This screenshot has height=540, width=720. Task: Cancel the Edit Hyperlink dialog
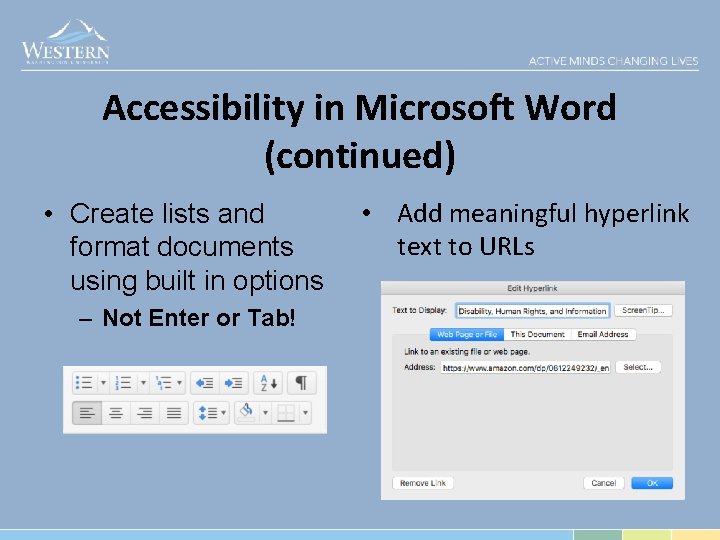604,483
